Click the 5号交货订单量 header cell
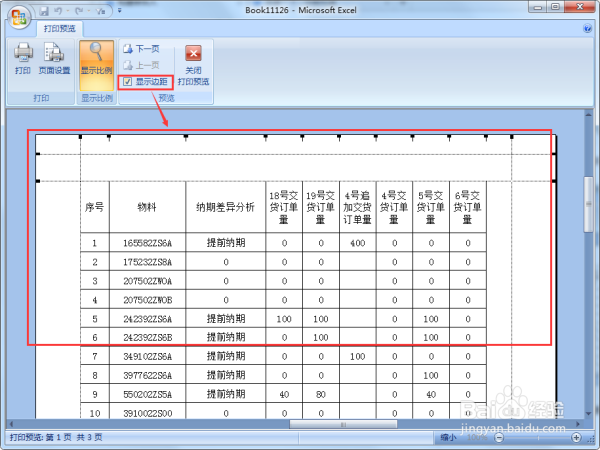Viewport: 600px width, 450px height. [431, 207]
